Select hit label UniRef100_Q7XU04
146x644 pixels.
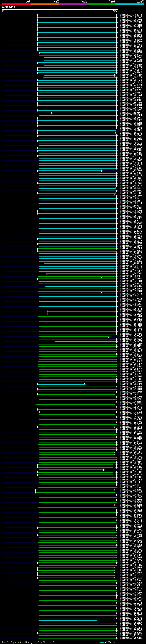pyautogui.click(x=131, y=85)
